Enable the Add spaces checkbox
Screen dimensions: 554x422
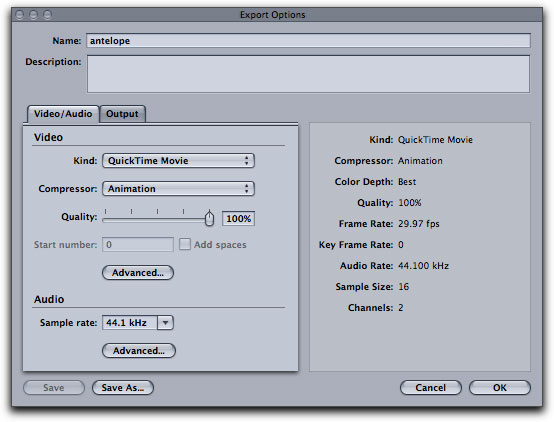pos(185,244)
